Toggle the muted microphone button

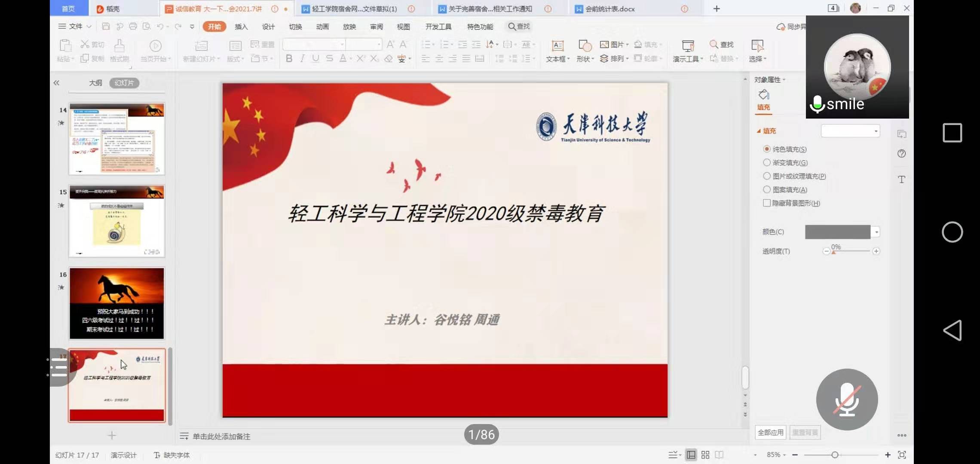847,400
